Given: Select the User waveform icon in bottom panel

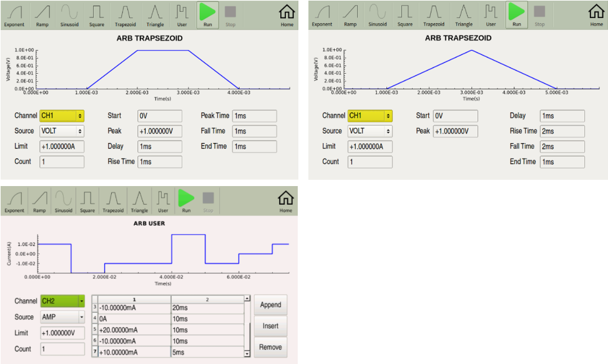Looking at the screenshot, I should [164, 202].
